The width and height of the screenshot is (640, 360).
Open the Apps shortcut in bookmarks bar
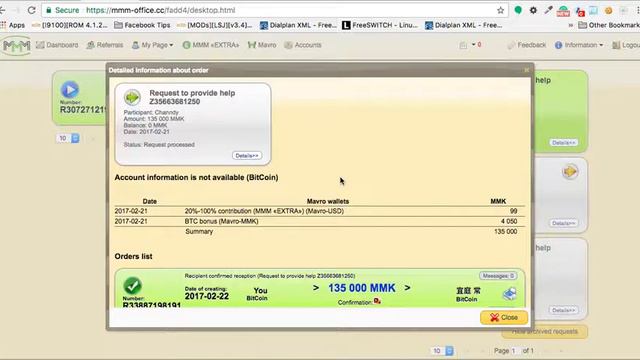[x=13, y=25]
